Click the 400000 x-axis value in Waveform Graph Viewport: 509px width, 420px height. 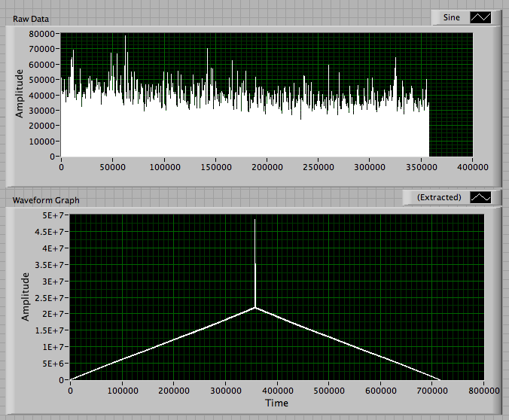click(x=278, y=391)
